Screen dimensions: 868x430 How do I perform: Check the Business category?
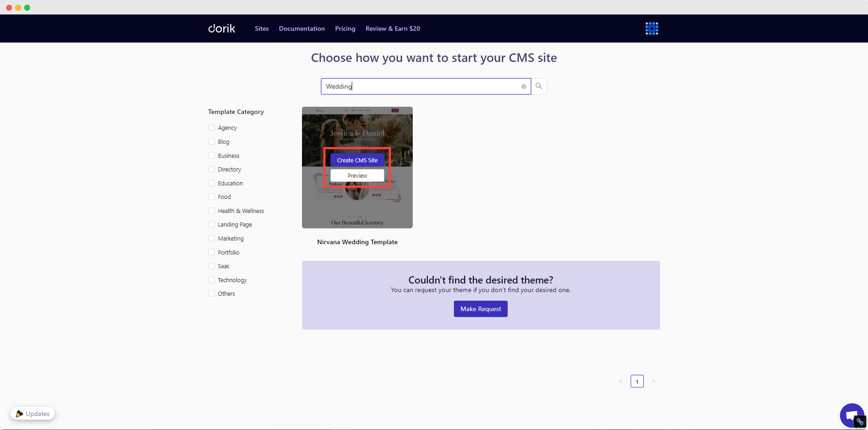point(212,156)
